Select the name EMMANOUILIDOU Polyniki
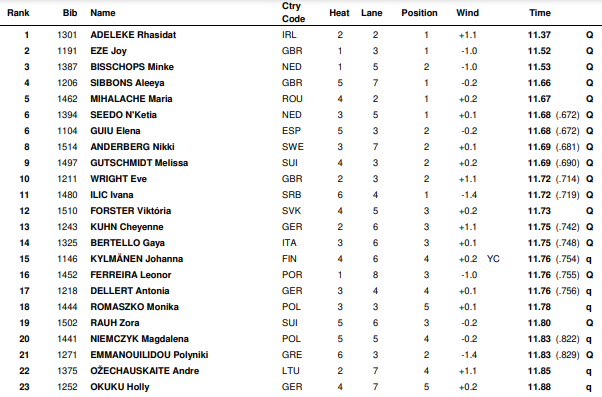The image size is (602, 397). pos(149,355)
